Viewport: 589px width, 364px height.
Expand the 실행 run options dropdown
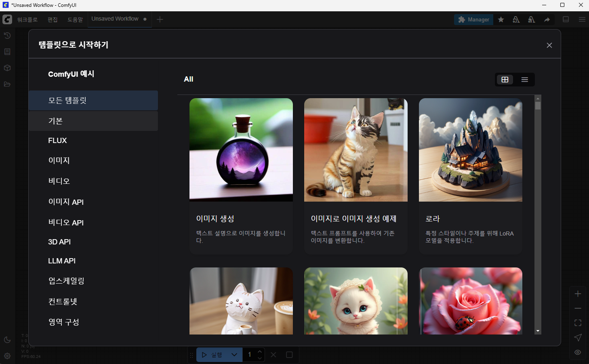pyautogui.click(x=234, y=355)
